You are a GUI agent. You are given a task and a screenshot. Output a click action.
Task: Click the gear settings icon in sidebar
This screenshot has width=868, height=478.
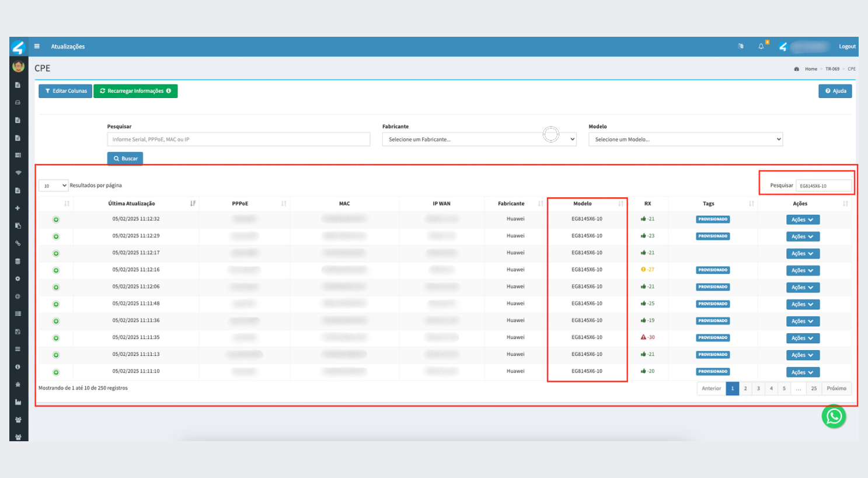(18, 279)
